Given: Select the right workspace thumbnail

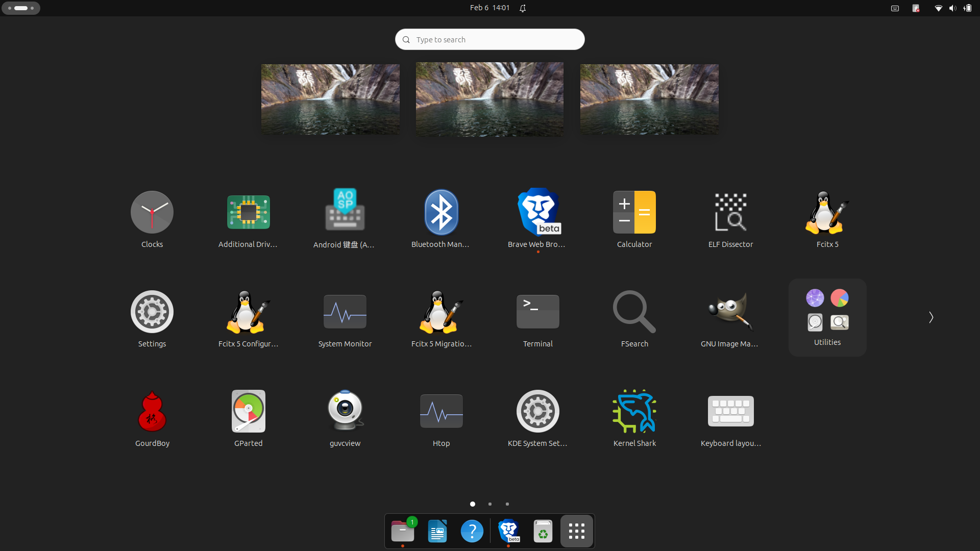Looking at the screenshot, I should [649, 99].
